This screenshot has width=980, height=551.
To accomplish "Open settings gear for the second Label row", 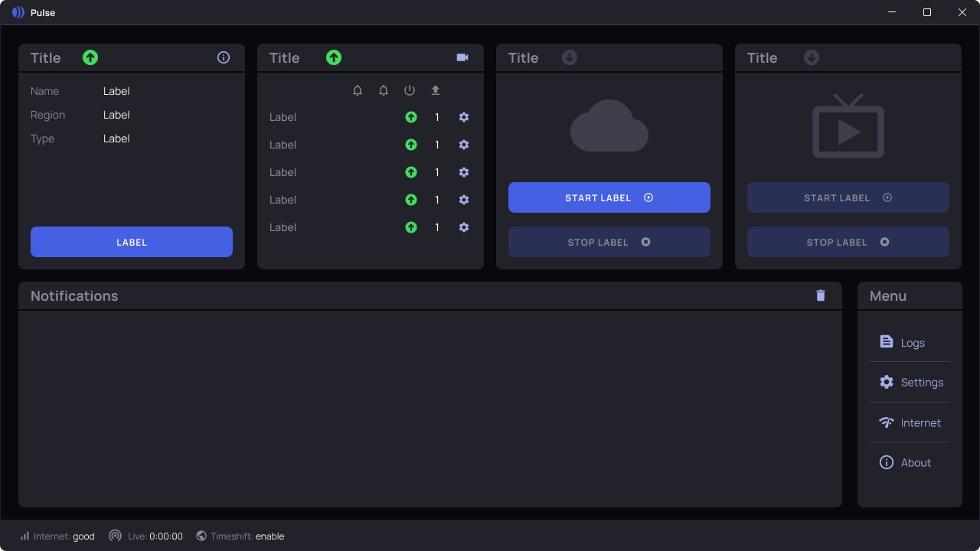I will (x=464, y=145).
